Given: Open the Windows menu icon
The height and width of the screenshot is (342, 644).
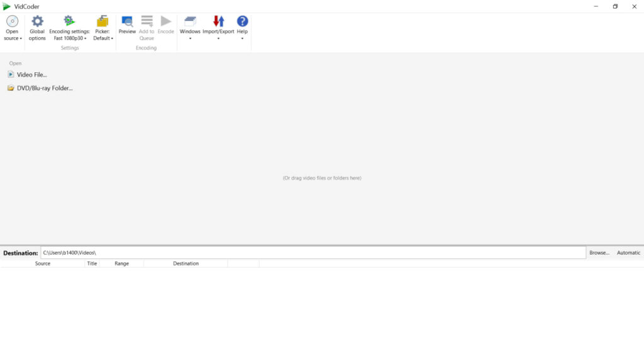Looking at the screenshot, I should [190, 21].
